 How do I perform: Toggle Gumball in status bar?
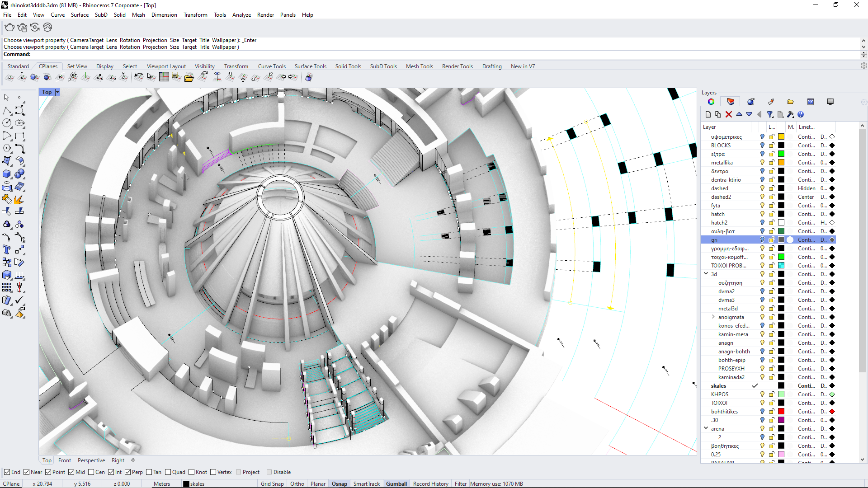(x=396, y=484)
